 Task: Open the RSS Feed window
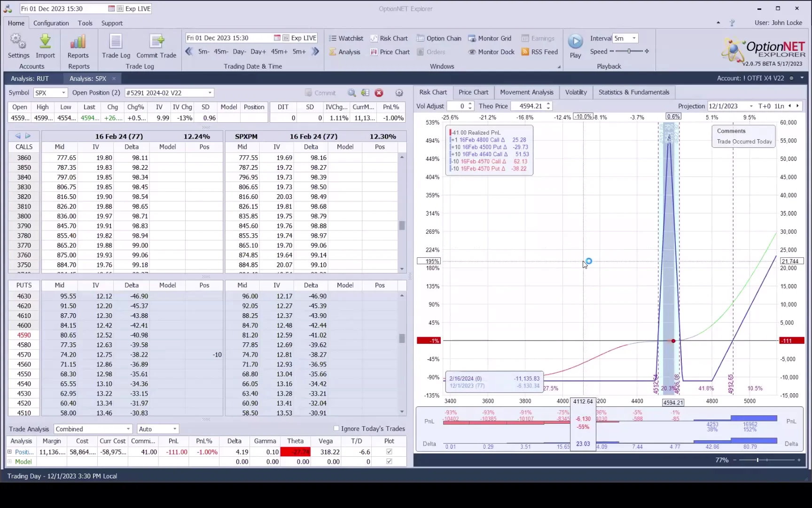tap(539, 52)
